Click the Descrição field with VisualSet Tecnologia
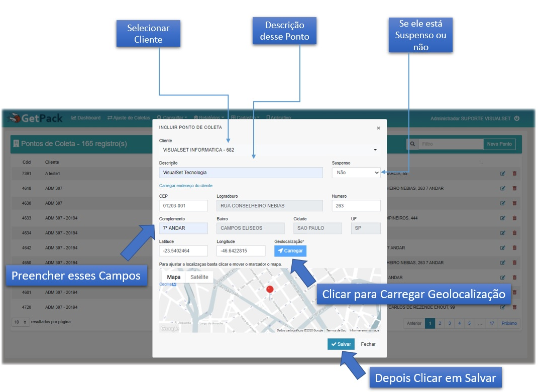This screenshot has height=392, width=538. (x=241, y=173)
